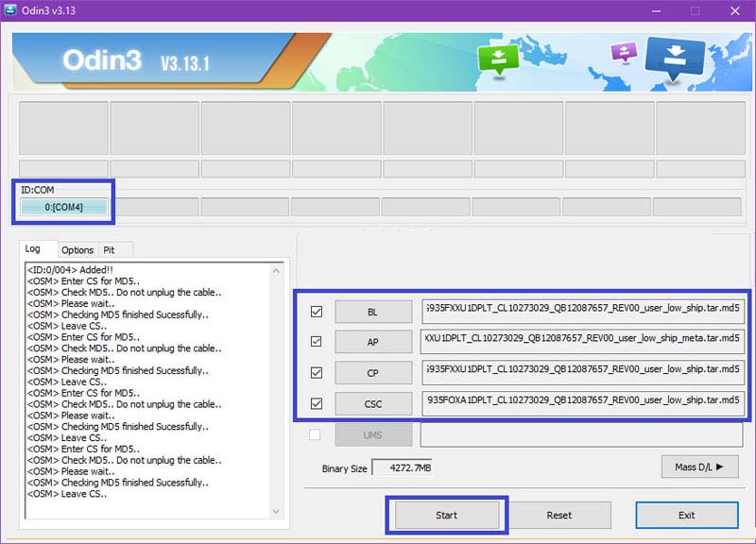Open the Pit tab
Image resolution: width=756 pixels, height=544 pixels.
(x=110, y=250)
